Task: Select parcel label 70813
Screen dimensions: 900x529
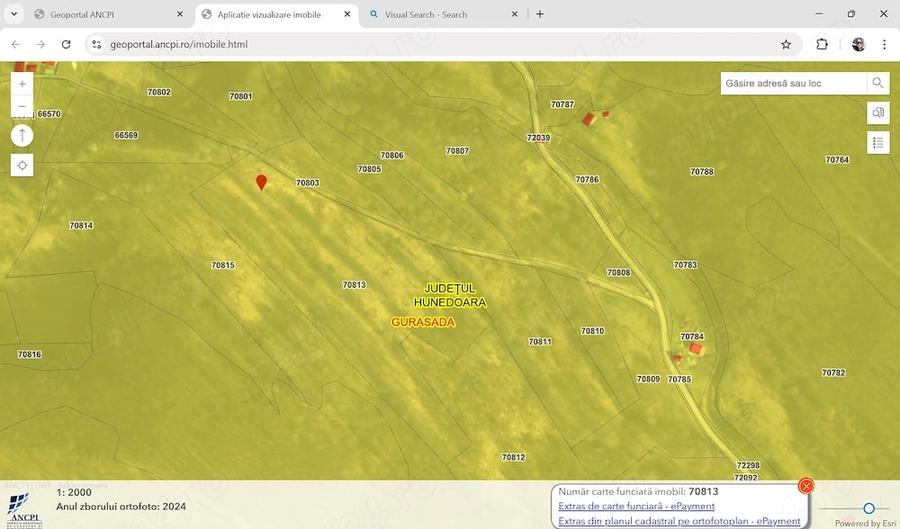Action: coord(354,285)
